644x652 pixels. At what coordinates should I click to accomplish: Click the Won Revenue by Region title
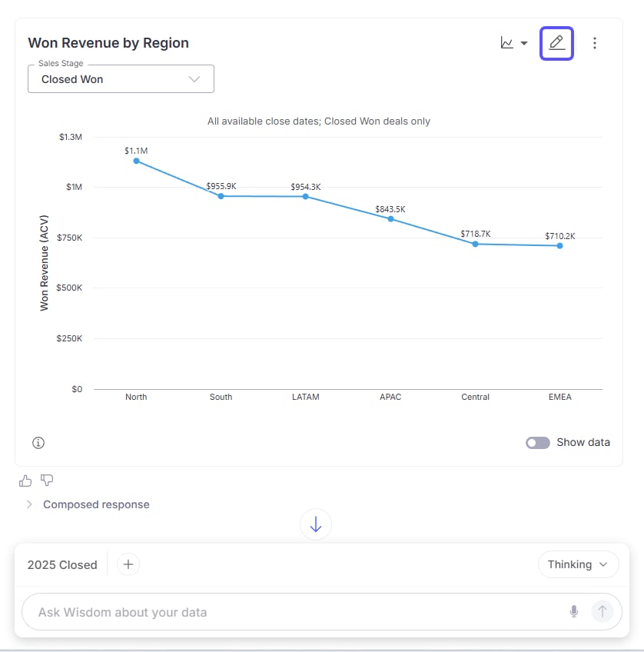(x=108, y=43)
